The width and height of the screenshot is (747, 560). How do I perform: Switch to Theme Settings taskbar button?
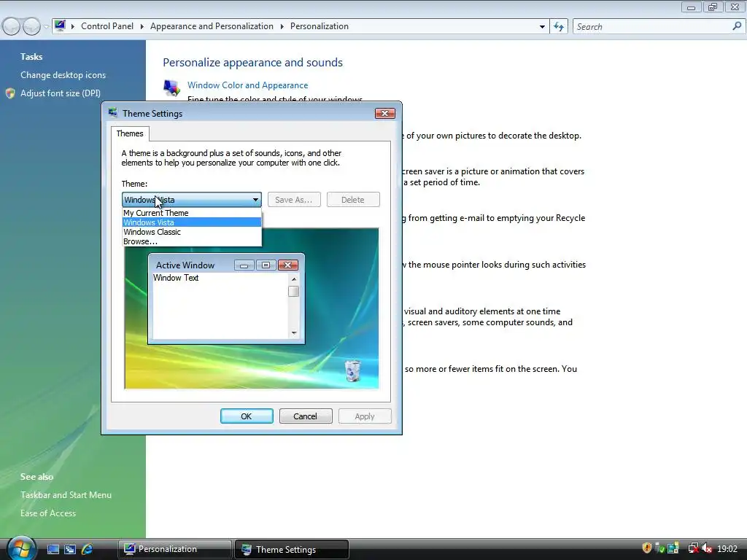tap(292, 549)
